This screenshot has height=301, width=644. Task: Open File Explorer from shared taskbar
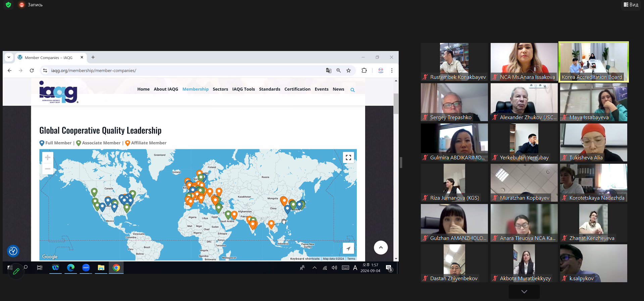click(x=101, y=267)
